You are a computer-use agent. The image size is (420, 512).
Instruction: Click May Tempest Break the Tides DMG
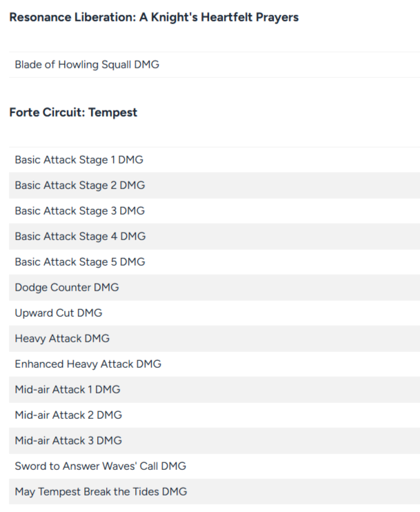coord(101,492)
